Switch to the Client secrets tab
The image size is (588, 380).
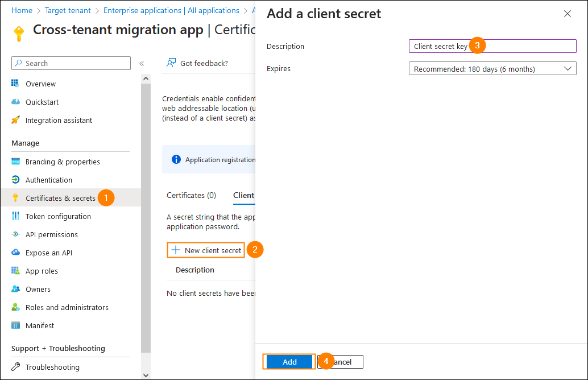(244, 195)
